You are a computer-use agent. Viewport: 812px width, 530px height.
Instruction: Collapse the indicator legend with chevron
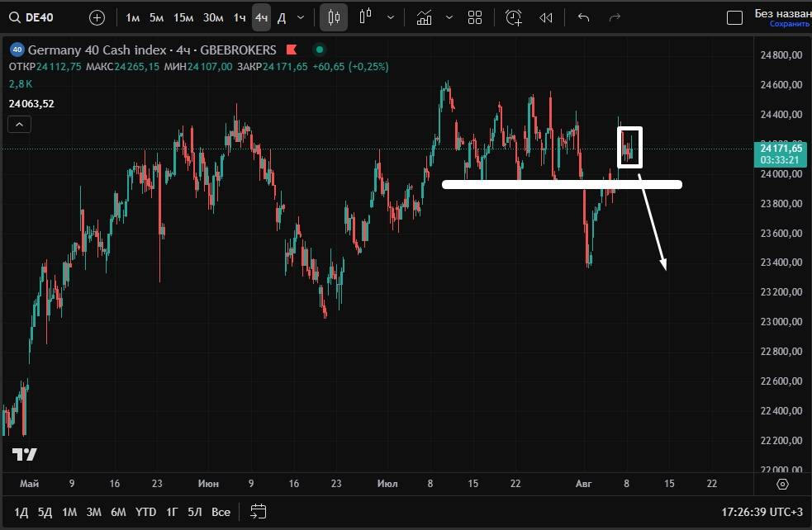click(21, 125)
